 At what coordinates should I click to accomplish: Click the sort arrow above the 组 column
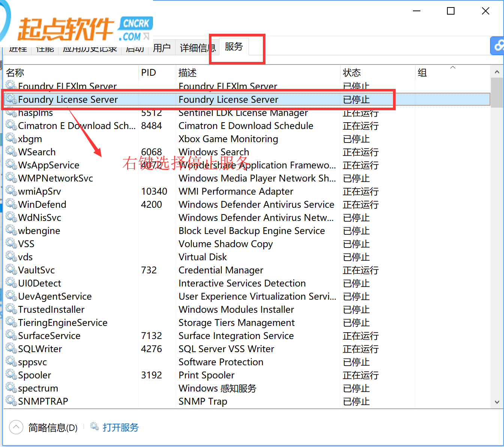(453, 67)
